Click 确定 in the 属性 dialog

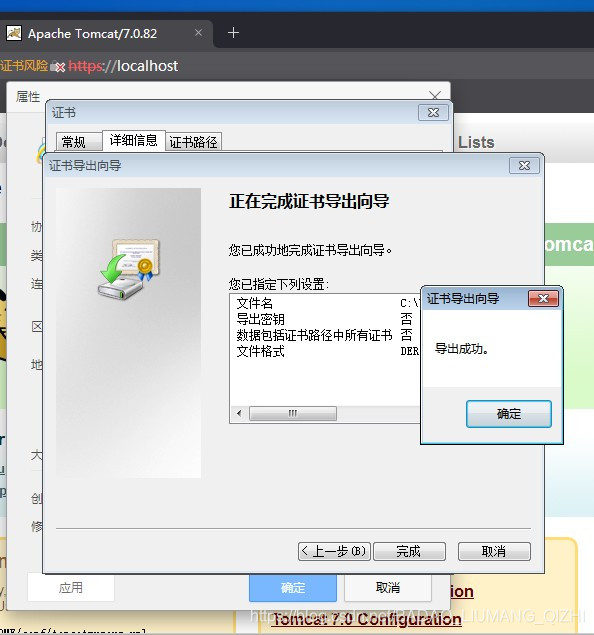[x=293, y=588]
